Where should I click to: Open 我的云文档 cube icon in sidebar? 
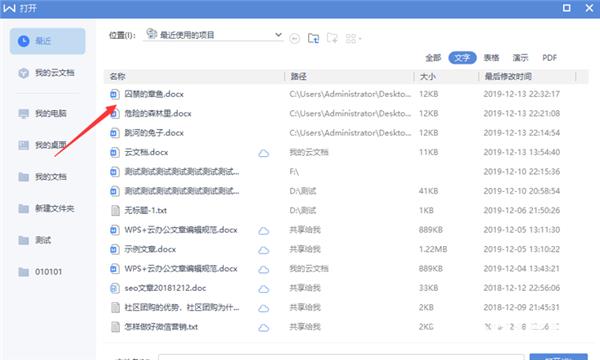click(x=23, y=73)
